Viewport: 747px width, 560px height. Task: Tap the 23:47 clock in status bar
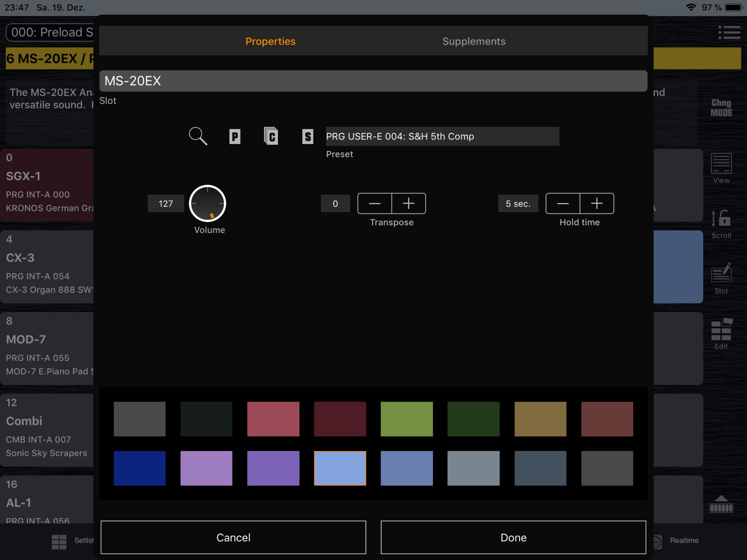[17, 7]
